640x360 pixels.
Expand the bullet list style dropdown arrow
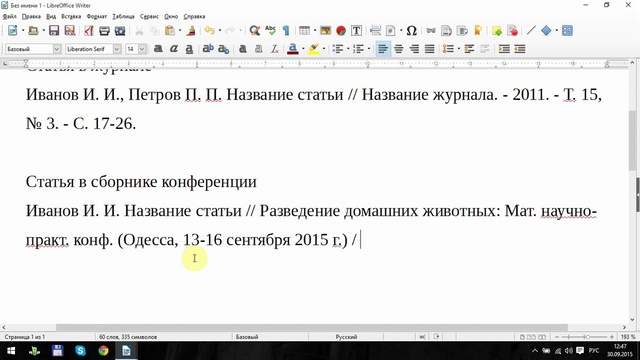click(x=348, y=49)
